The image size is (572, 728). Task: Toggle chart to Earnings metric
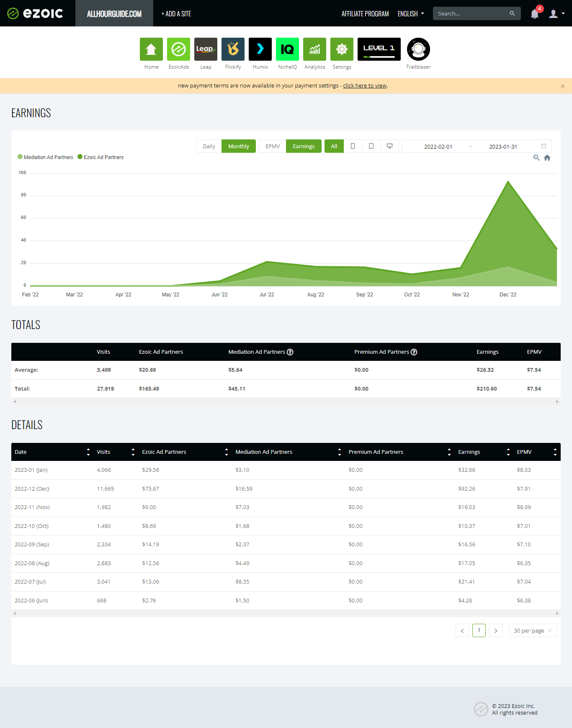point(304,146)
